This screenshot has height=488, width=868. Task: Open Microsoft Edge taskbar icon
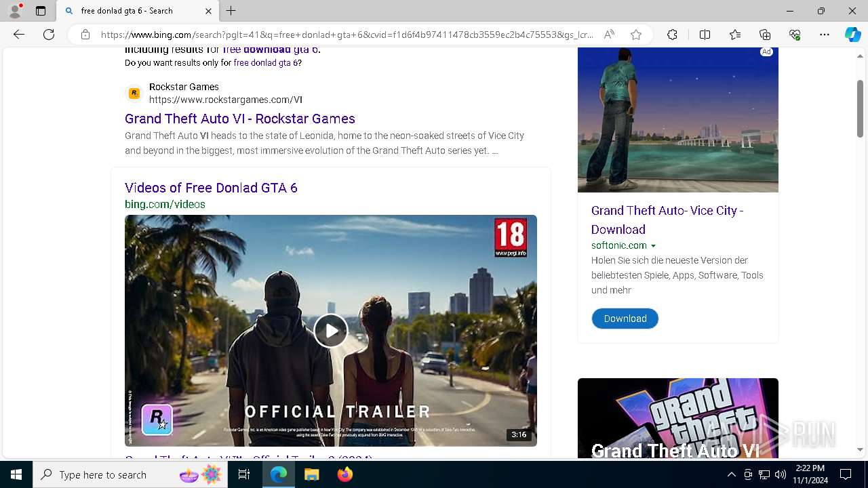279,474
